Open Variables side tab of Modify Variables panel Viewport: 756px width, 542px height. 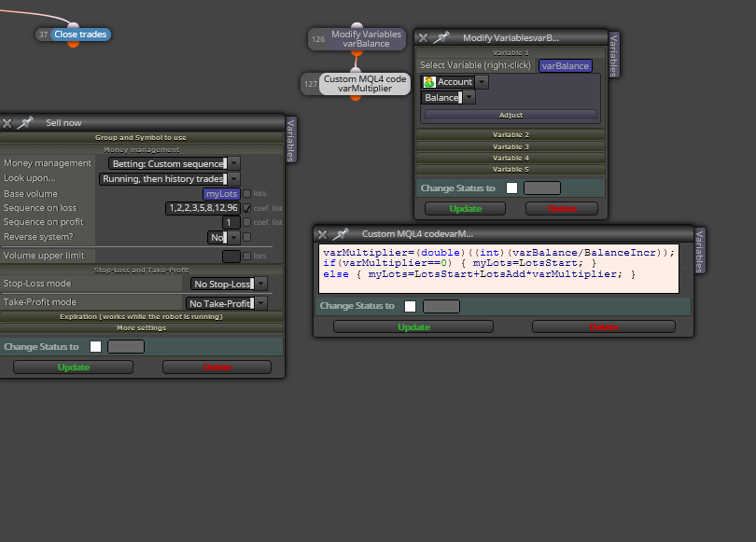613,55
